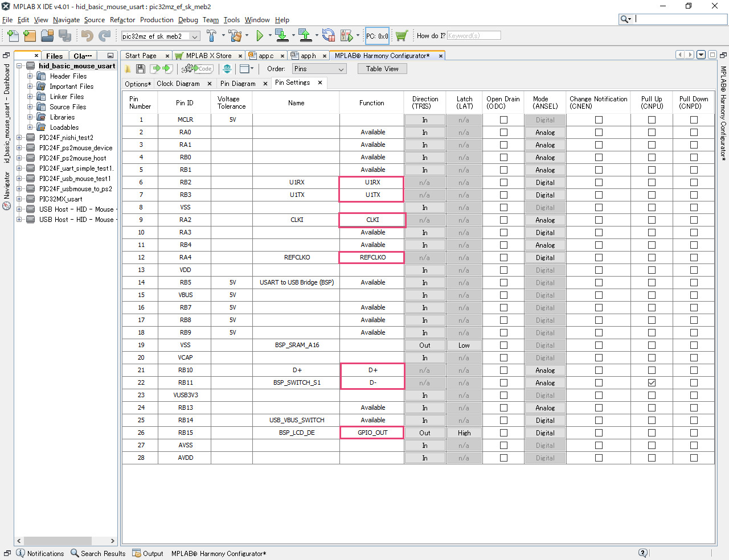Enable Open Drain for pin 6 RB2
The image size is (729, 560).
pyautogui.click(x=503, y=183)
